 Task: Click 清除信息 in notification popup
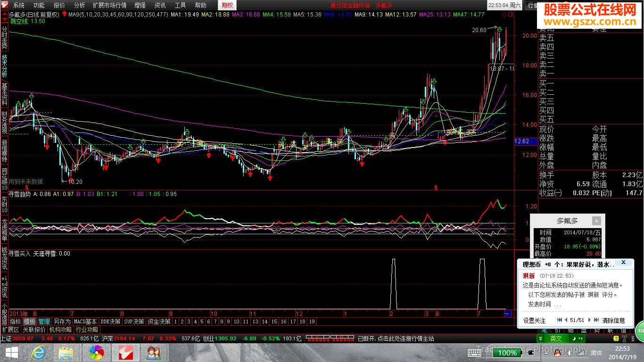coord(613,321)
